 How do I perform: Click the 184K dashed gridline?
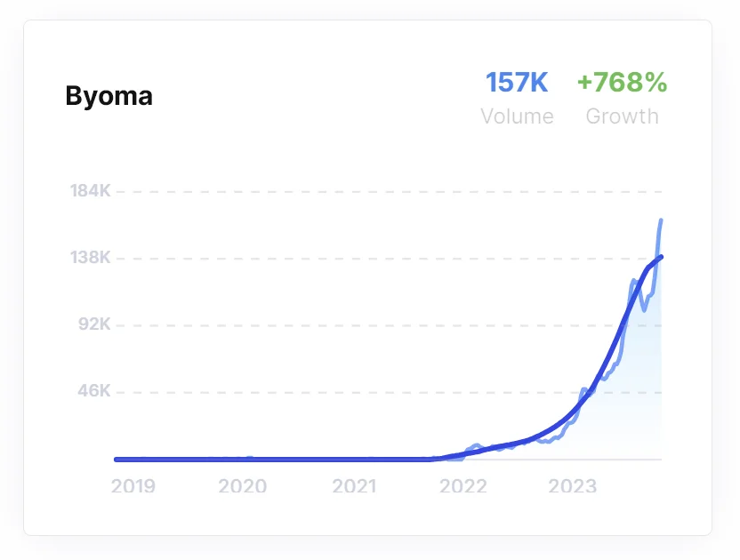[x=389, y=192]
